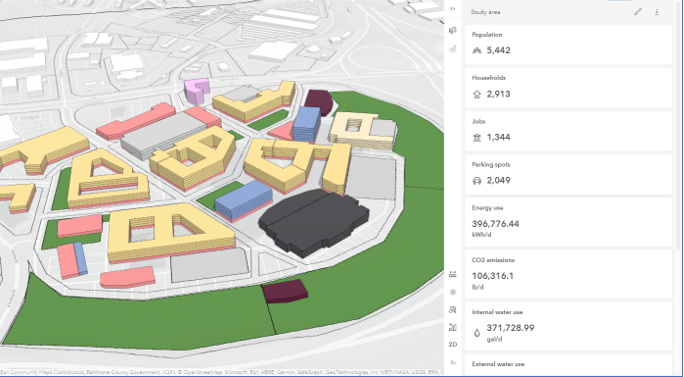Download the Study area metrics

tap(657, 12)
